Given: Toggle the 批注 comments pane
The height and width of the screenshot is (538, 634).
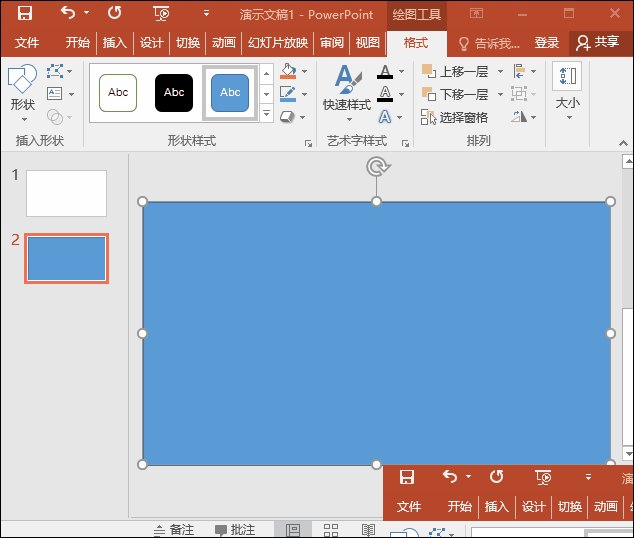Looking at the screenshot, I should point(234,530).
